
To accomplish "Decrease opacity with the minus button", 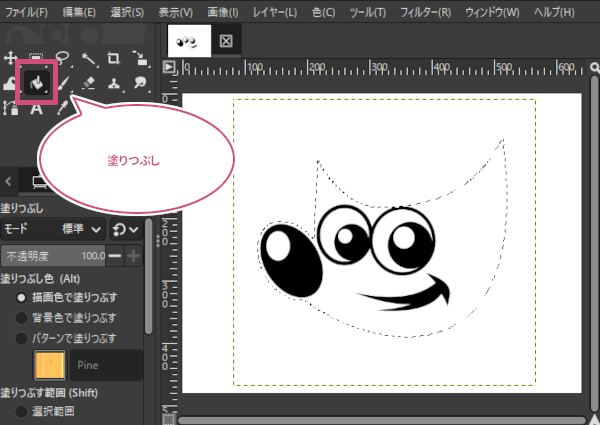I will click(x=114, y=256).
